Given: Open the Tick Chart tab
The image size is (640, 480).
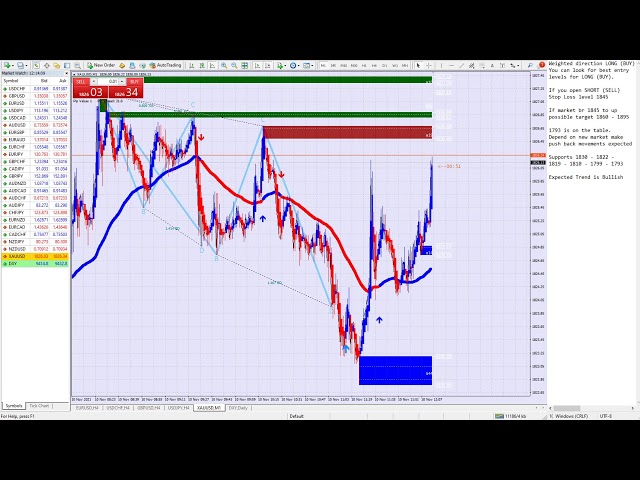Looking at the screenshot, I should 39,406.
